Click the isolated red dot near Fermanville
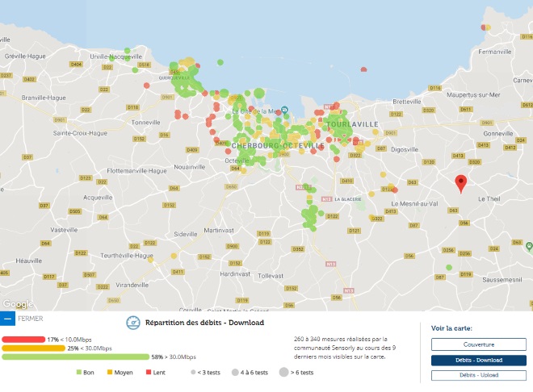The image size is (533, 392). click(x=485, y=27)
